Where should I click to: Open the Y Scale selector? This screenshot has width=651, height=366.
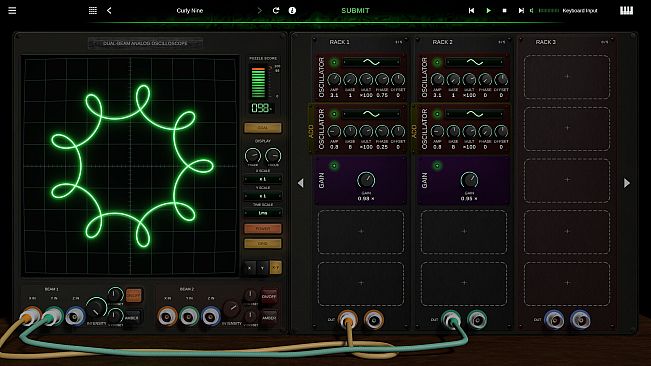pos(263,196)
